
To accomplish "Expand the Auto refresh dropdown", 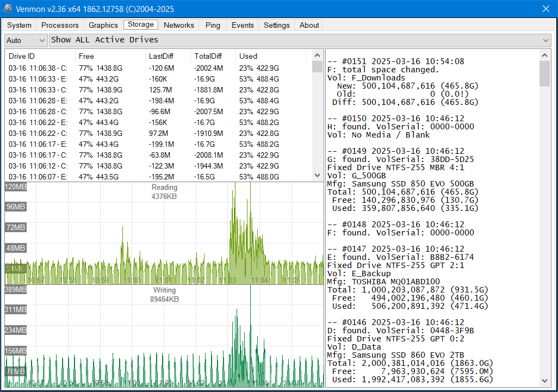I will [26, 40].
